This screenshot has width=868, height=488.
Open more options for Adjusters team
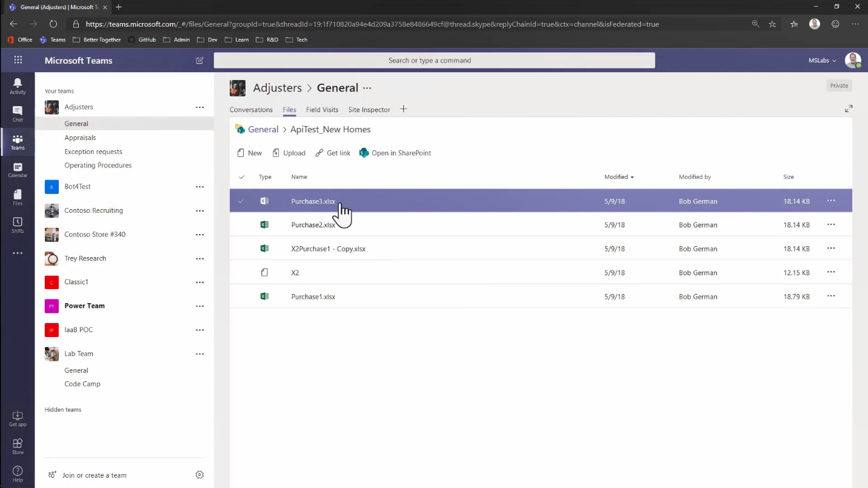coord(199,107)
